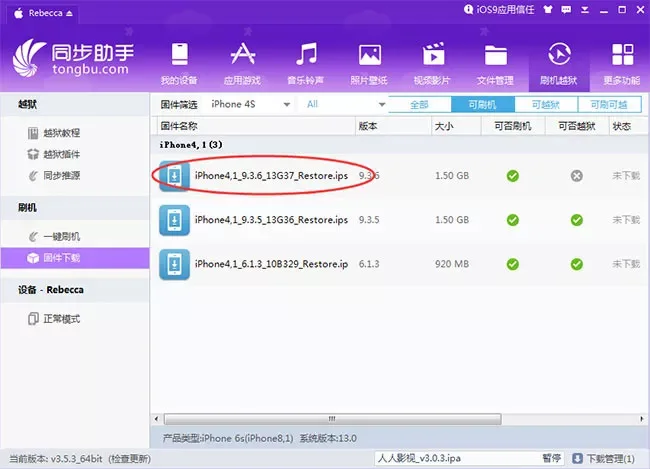
Task: Sort by 可否刷机 column header
Action: [513, 126]
